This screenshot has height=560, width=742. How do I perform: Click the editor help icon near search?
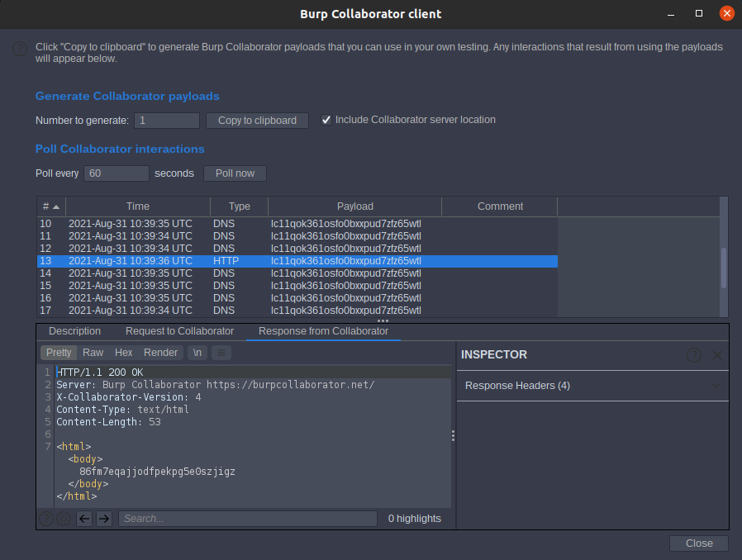click(46, 519)
